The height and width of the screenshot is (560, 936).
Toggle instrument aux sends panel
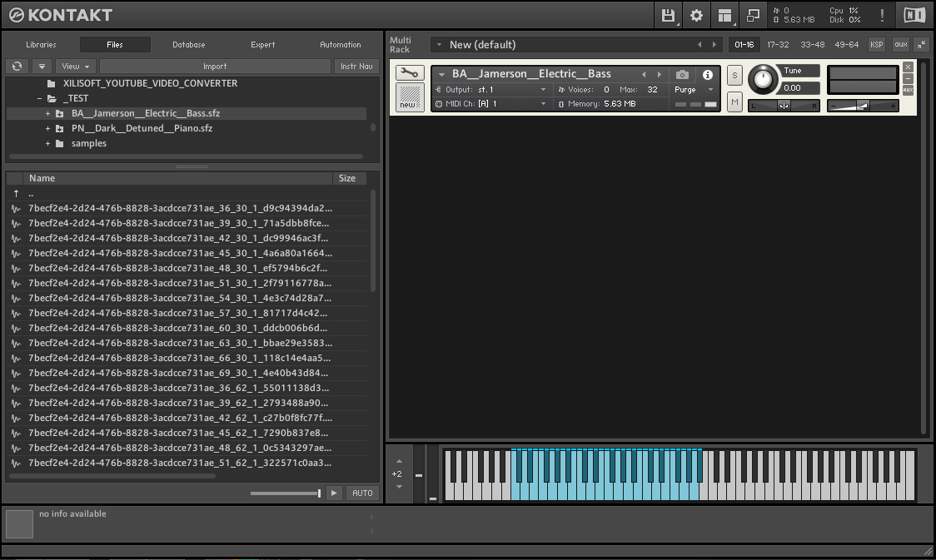tap(908, 90)
